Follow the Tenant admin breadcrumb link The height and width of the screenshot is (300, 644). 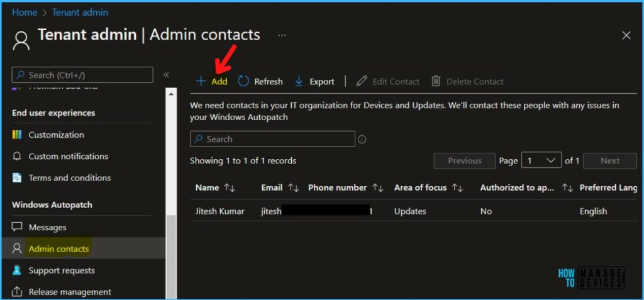pos(80,13)
